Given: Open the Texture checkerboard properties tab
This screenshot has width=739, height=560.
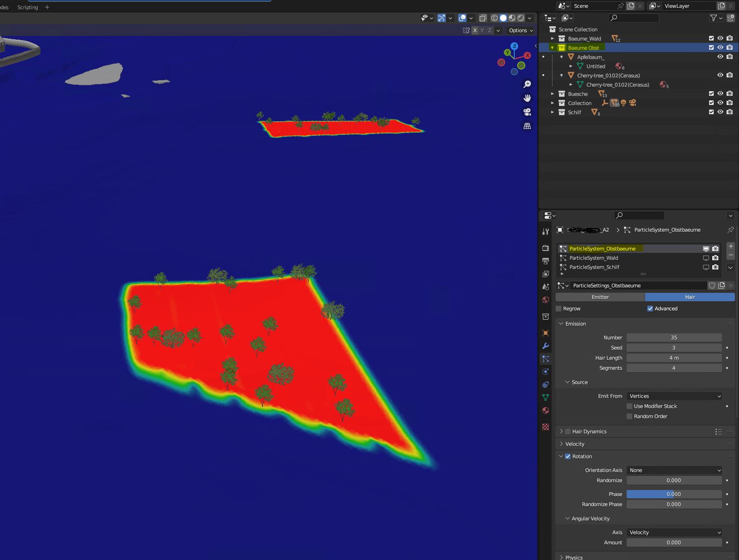Looking at the screenshot, I should pyautogui.click(x=546, y=427).
